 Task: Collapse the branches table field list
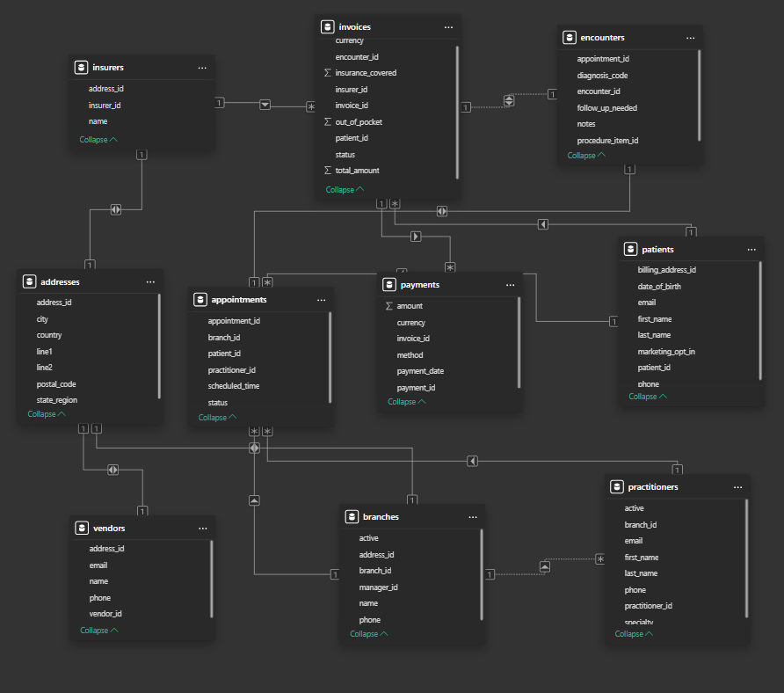pos(369,634)
